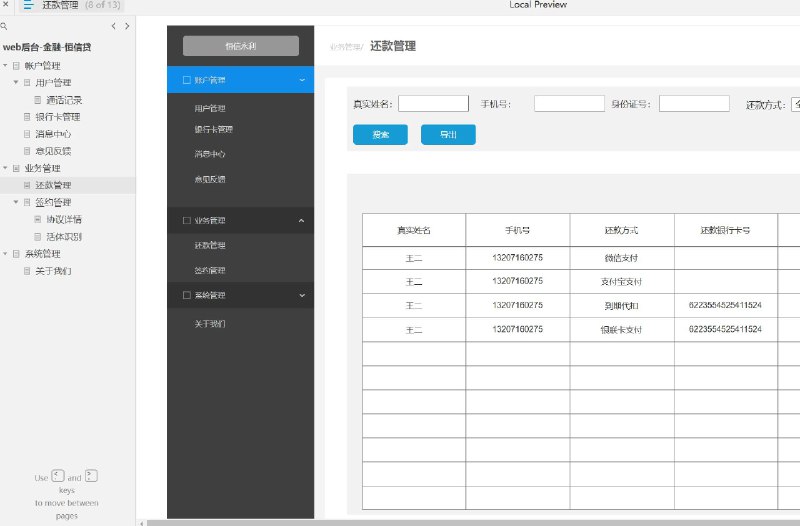Open 还款管理 in dark sidebar menu
The height and width of the screenshot is (526, 800).
210,245
